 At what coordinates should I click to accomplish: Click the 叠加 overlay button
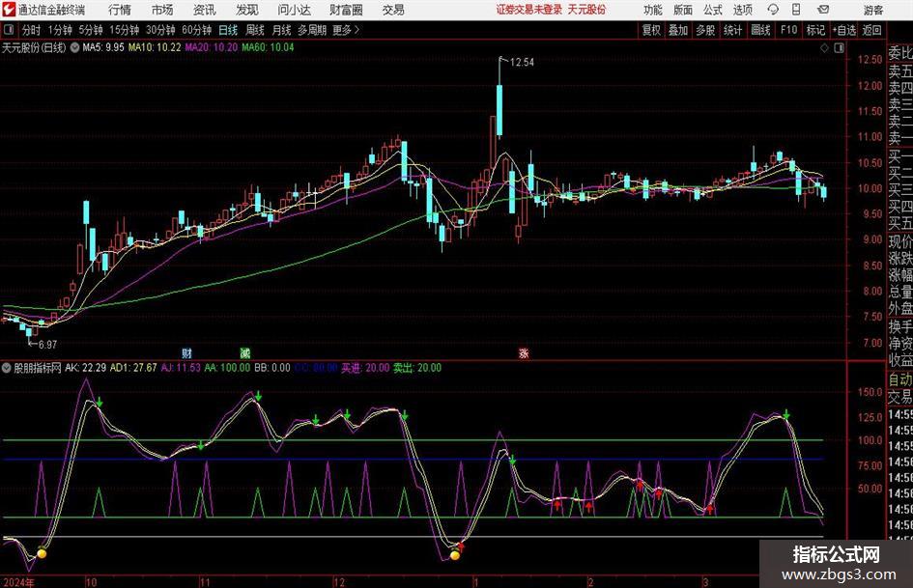coord(678,30)
